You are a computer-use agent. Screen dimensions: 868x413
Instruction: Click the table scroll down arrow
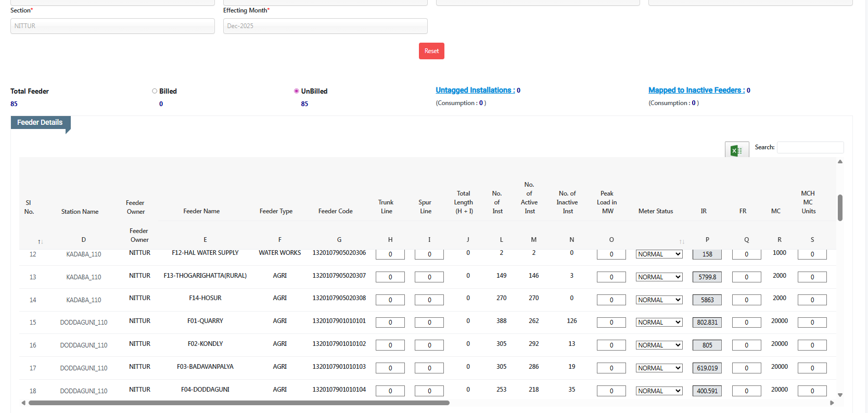(840, 395)
